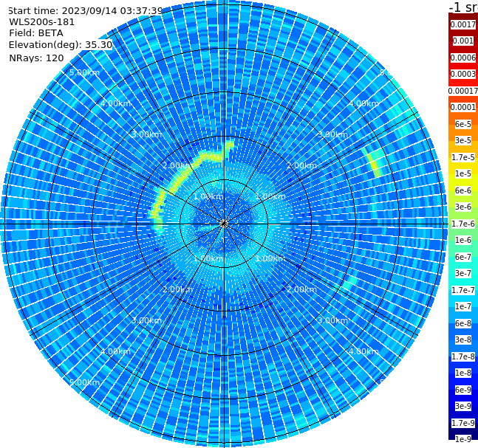This screenshot has width=478, height=448.
Task: Click the 4.00km range label in northwest quadrant
Action: click(x=115, y=103)
